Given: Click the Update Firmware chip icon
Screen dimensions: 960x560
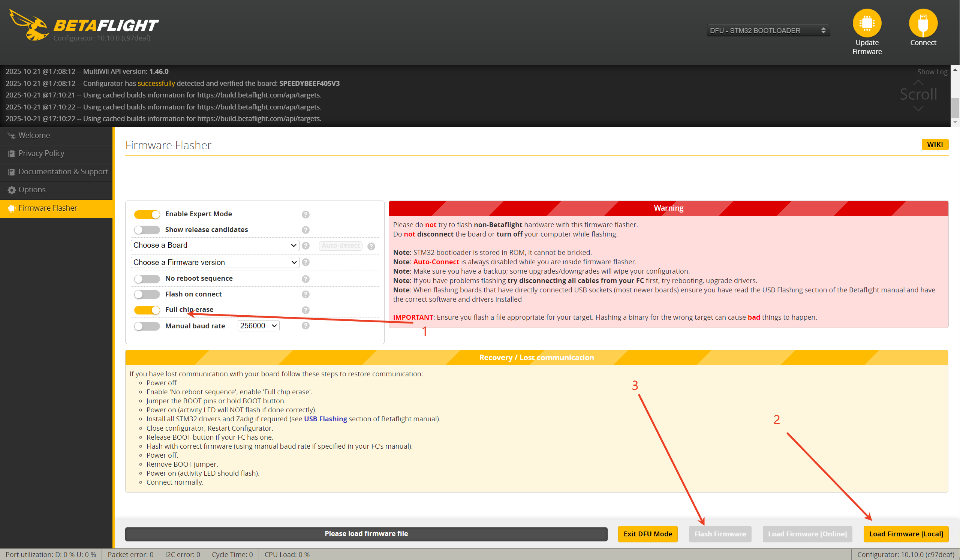Looking at the screenshot, I should pos(867,24).
